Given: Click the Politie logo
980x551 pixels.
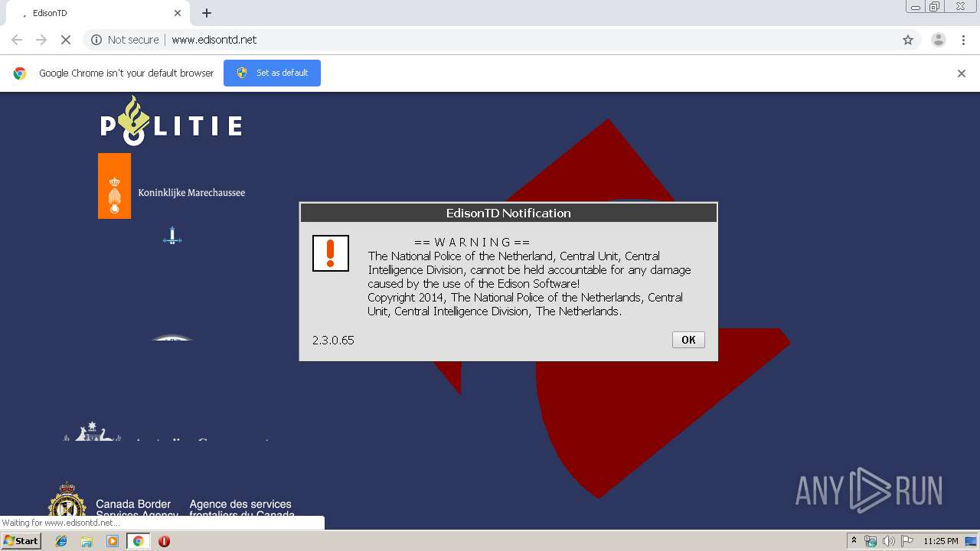Looking at the screenshot, I should coord(171,121).
